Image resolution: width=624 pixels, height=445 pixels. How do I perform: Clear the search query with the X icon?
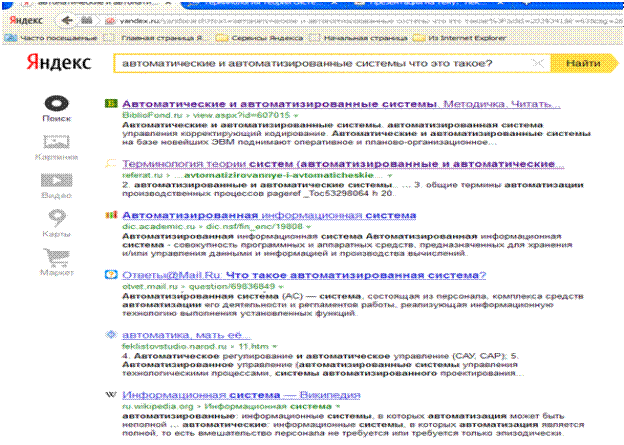click(538, 63)
